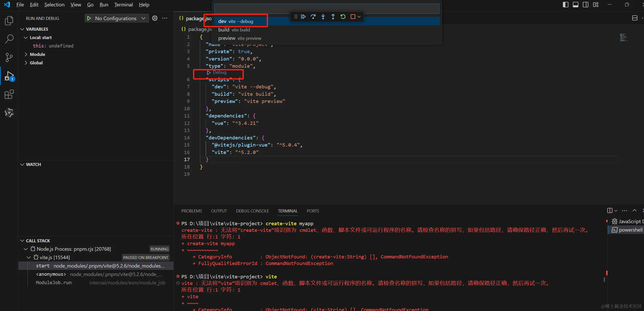The height and width of the screenshot is (311, 644).
Task: Toggle the secondary side bar
Action: pos(586,5)
